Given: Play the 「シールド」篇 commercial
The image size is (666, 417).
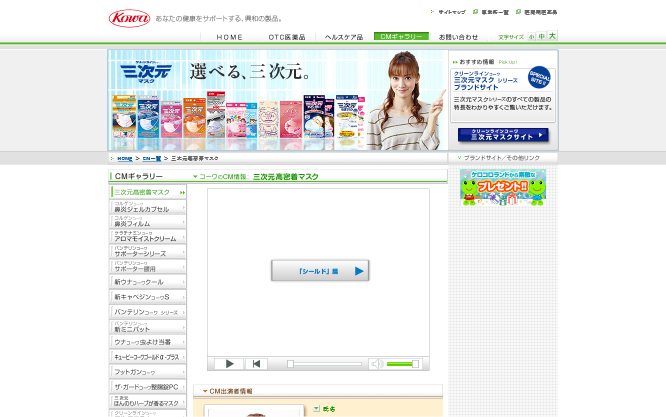Looking at the screenshot, I should point(320,271).
